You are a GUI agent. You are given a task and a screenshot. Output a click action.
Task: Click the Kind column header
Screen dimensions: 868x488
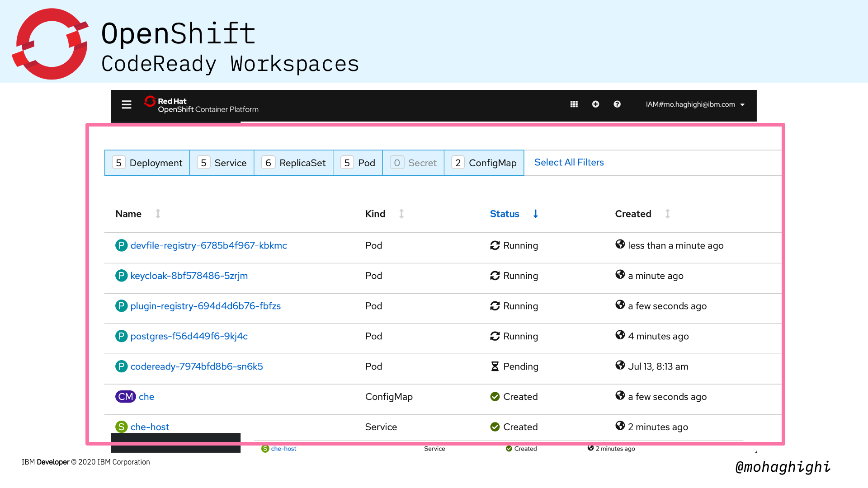pyautogui.click(x=375, y=214)
